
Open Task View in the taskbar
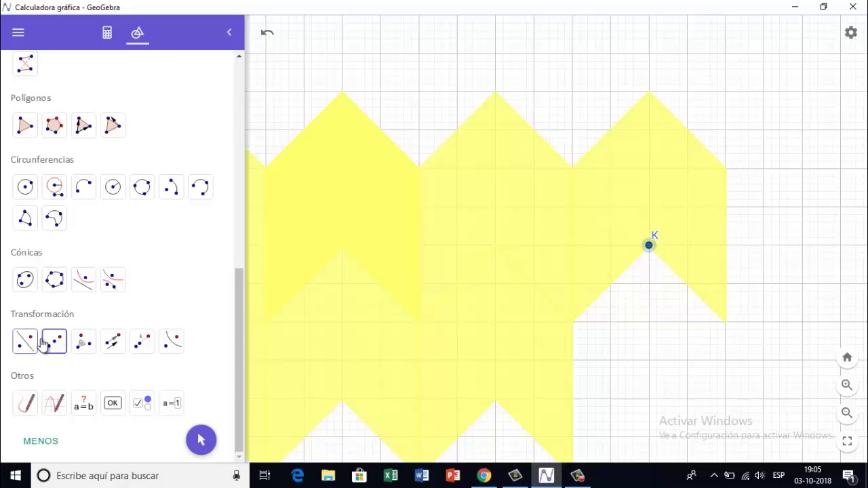[x=265, y=476]
